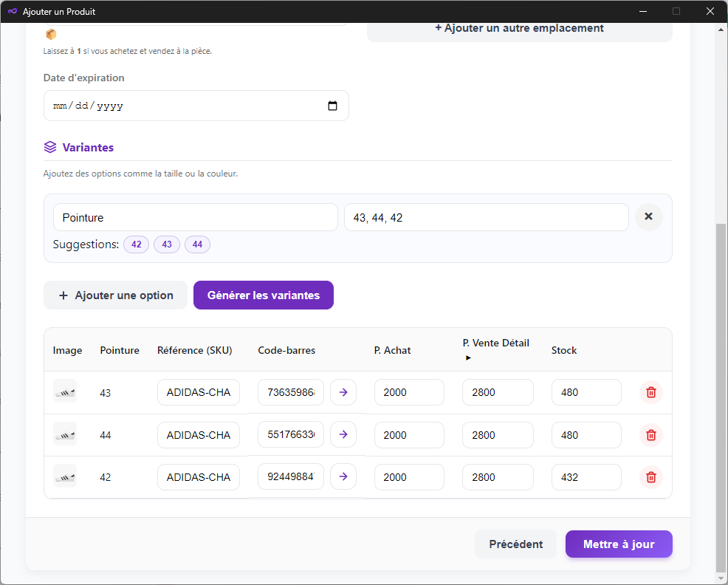The image size is (728, 585).
Task: Click Ajouter un autre emplacement
Action: point(519,28)
